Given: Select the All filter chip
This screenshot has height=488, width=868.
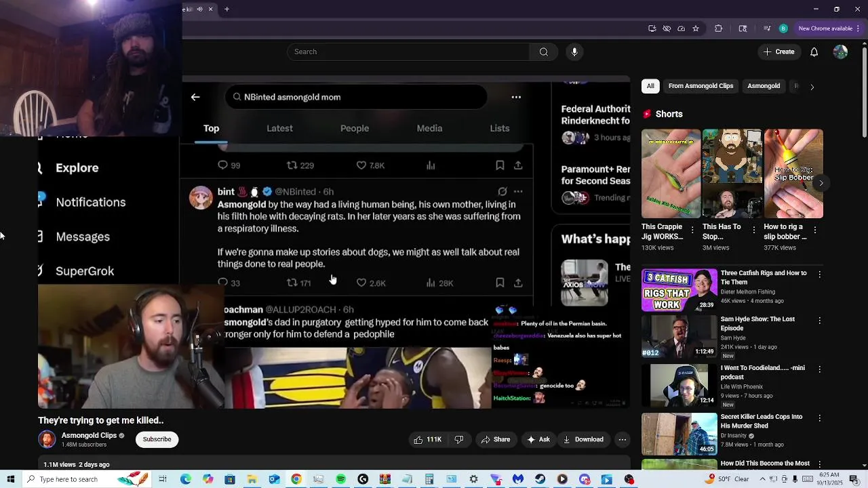Looking at the screenshot, I should [650, 86].
